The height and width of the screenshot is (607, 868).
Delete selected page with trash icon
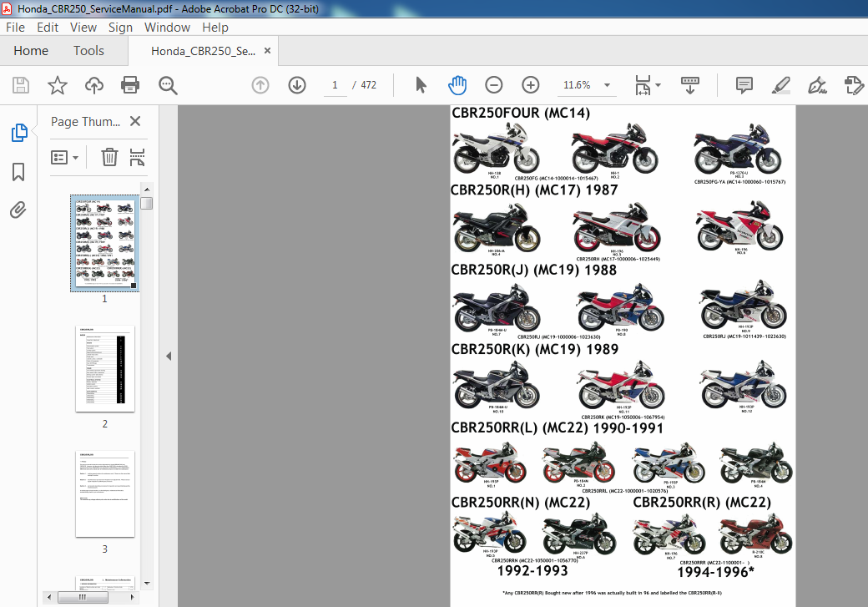[x=109, y=157]
